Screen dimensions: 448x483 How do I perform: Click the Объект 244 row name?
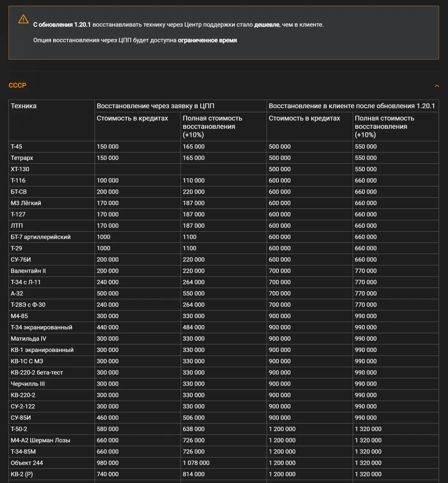coord(27,463)
